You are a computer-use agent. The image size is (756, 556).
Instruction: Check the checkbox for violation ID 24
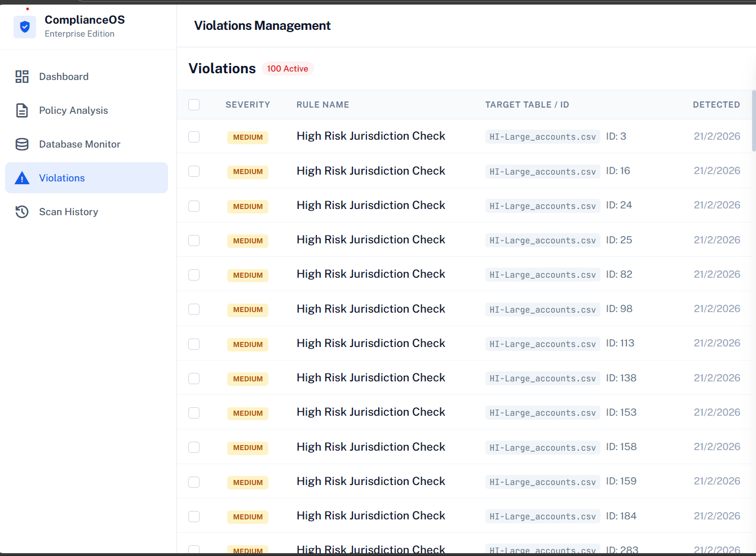[x=194, y=206]
